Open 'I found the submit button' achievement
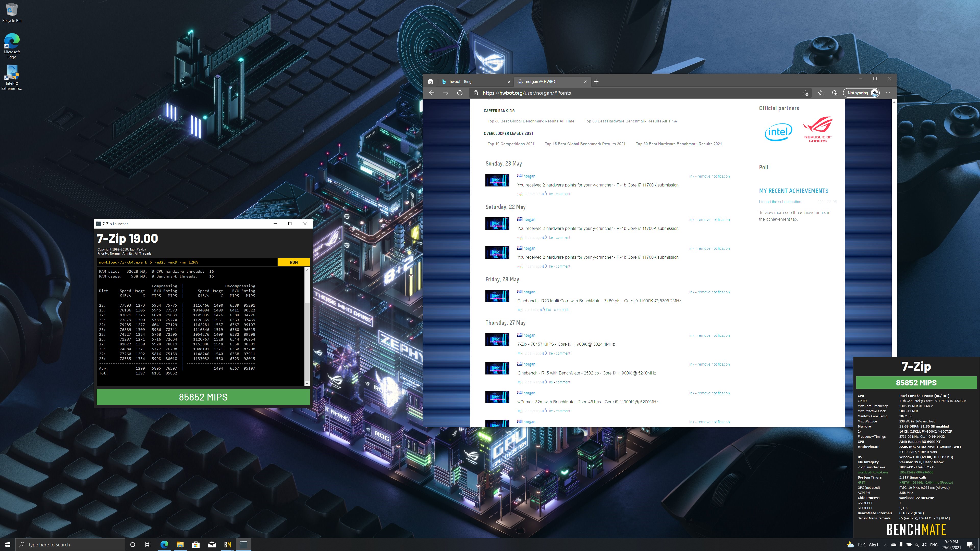This screenshot has height=551, width=980. pos(780,202)
